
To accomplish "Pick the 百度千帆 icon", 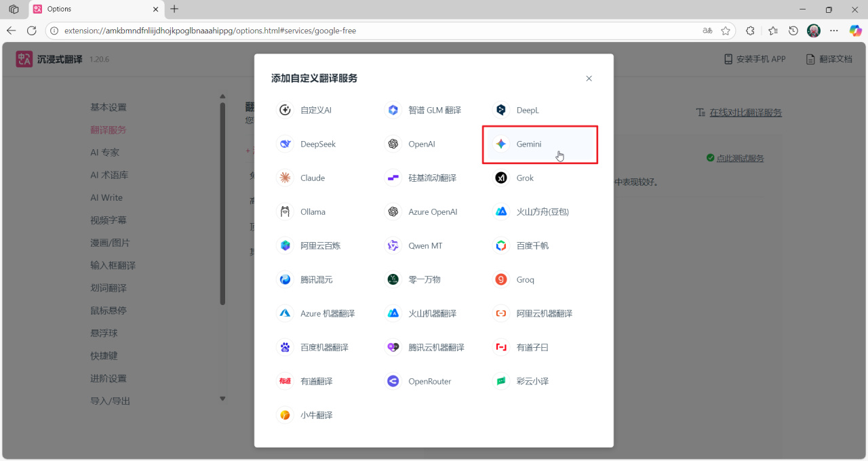I will pos(501,245).
